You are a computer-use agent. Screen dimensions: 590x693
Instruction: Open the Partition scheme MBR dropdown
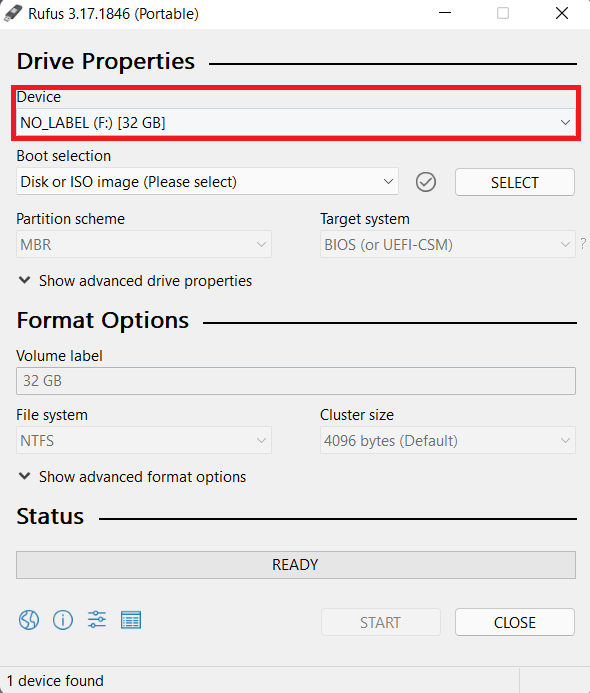[144, 244]
